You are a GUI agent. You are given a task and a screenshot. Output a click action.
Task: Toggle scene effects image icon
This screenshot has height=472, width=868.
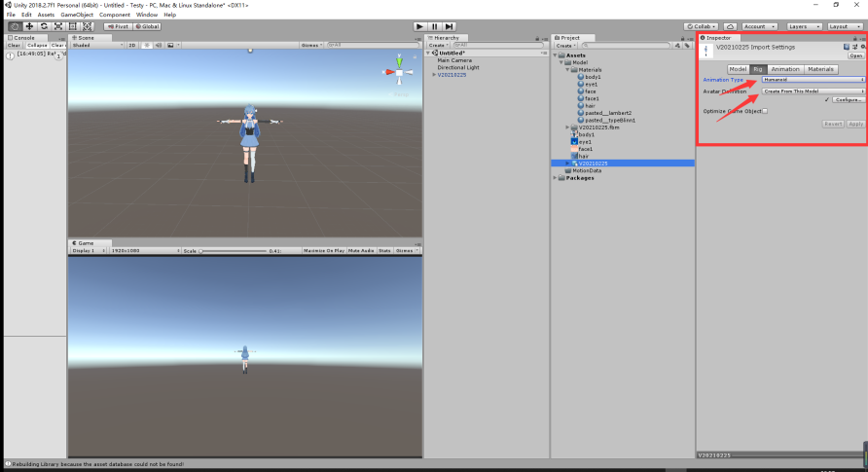pos(170,46)
